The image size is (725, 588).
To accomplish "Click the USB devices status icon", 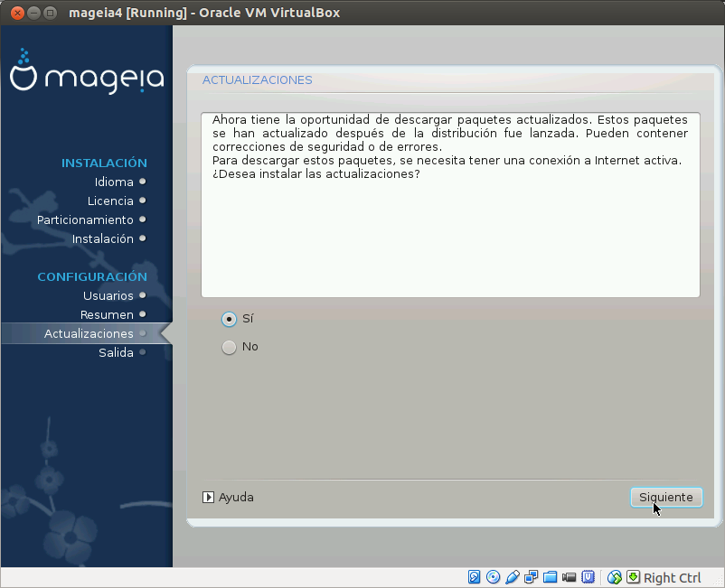I will (588, 576).
